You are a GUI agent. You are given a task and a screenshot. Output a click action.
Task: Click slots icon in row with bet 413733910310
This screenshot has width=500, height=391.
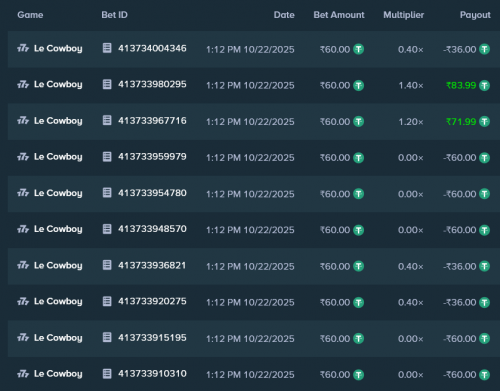tap(23, 374)
